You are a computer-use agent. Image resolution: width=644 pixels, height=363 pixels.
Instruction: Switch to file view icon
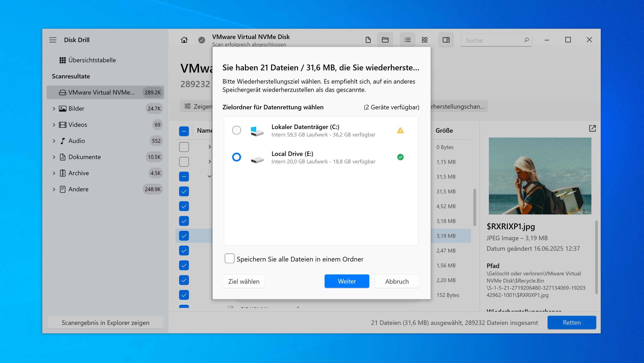coord(368,40)
